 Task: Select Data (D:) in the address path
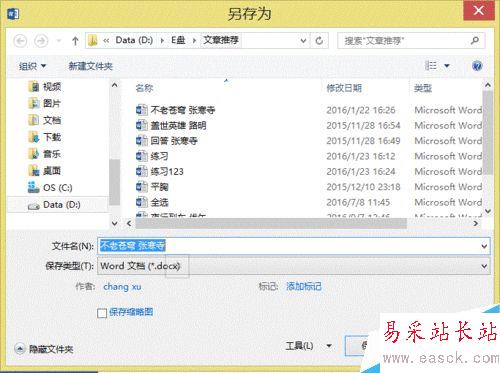(134, 40)
